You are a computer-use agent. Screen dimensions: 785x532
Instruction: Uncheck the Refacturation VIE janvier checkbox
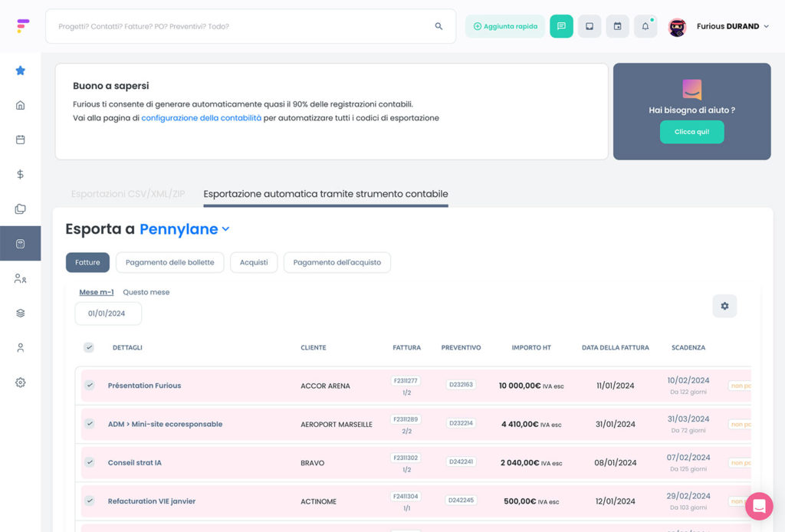(x=90, y=501)
